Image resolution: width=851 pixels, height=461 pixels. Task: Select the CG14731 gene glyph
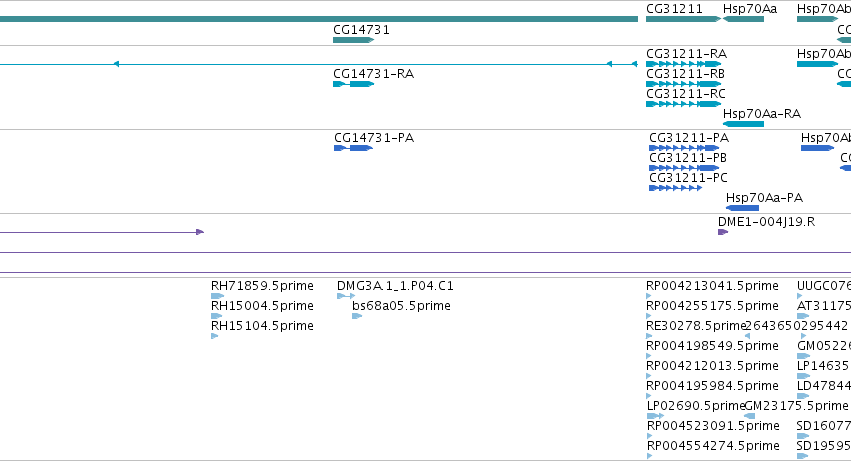[353, 40]
